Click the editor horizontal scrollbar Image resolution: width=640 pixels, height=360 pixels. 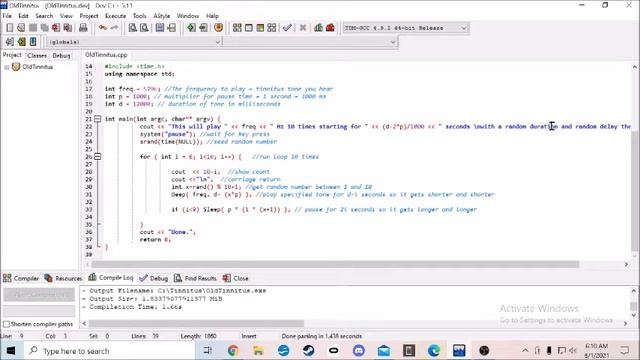(x=335, y=264)
